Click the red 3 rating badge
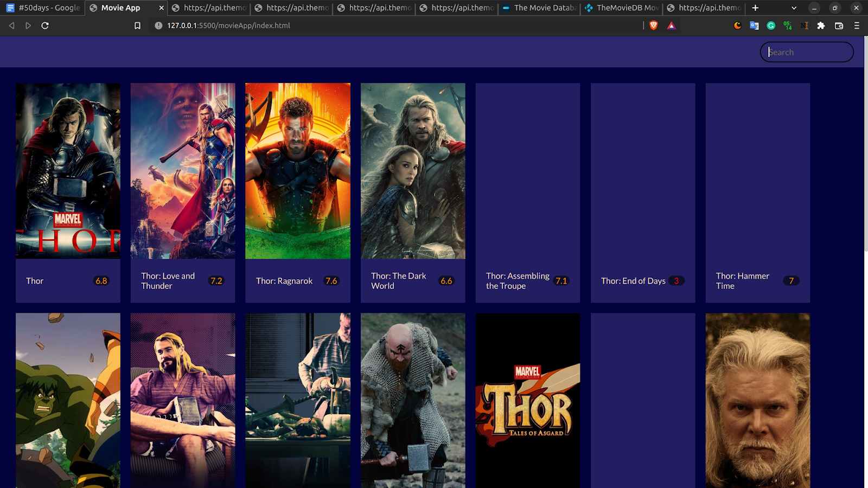Image resolution: width=868 pixels, height=488 pixels. 676,281
